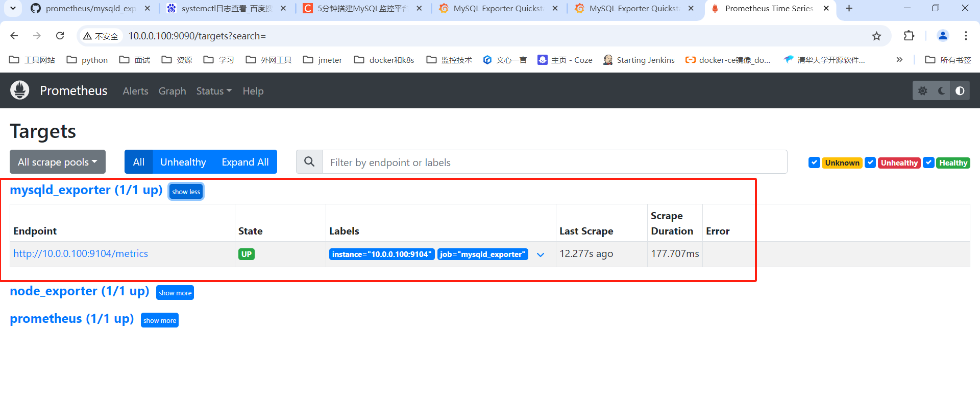Image resolution: width=980 pixels, height=398 pixels.
Task: Switch to first MySQL Exporter Quickstart tab
Action: tap(498, 8)
